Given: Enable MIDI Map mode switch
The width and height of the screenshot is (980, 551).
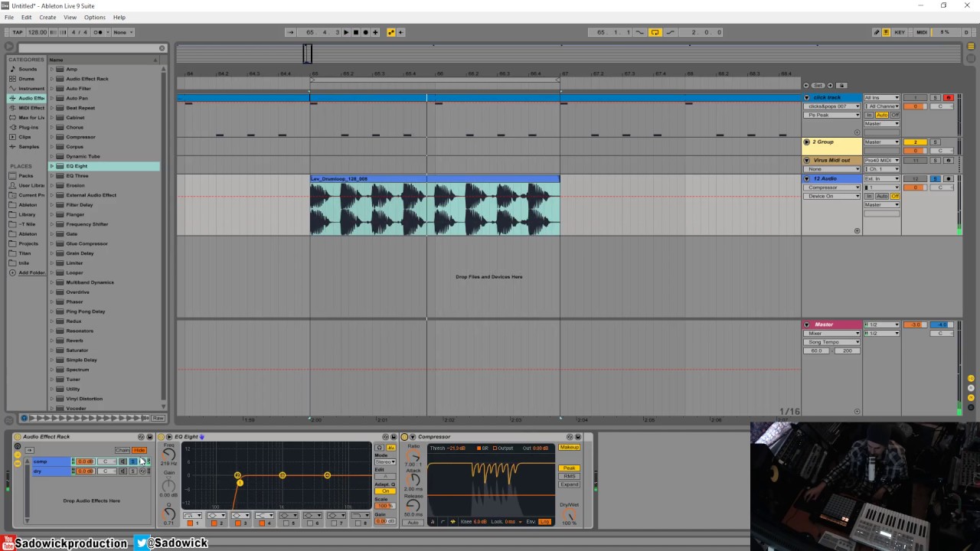Looking at the screenshot, I should click(922, 32).
